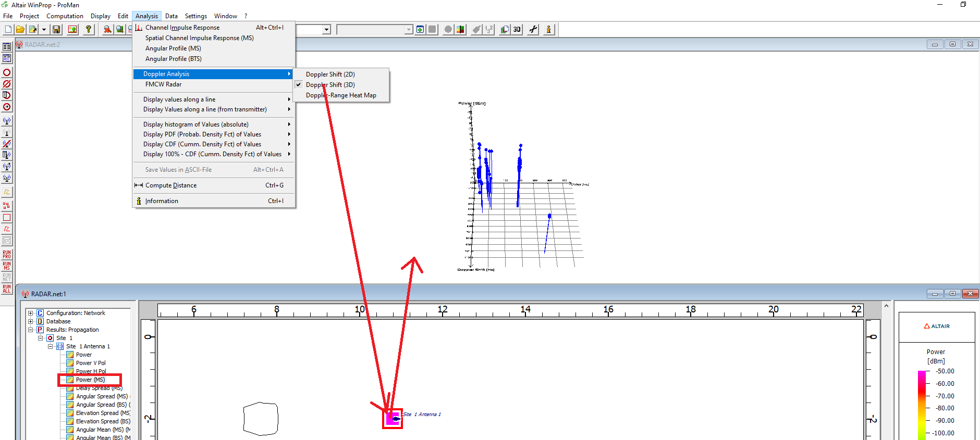Select Angular Profile (BTS) menu entry
Screen dimensions: 980x440
point(214,59)
